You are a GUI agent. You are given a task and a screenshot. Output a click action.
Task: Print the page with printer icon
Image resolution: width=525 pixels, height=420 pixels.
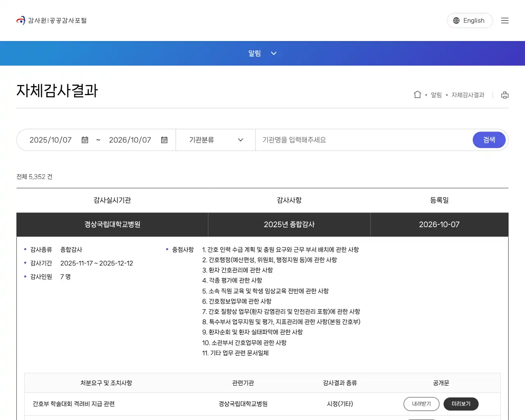click(505, 95)
